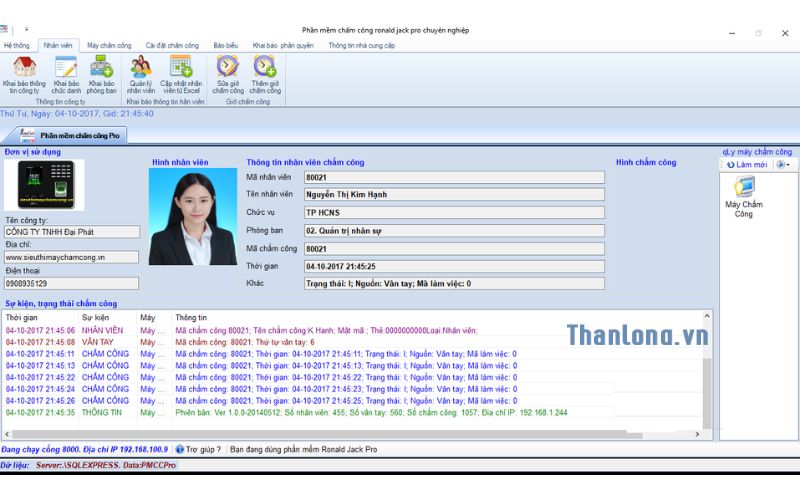The width and height of the screenshot is (800, 500).
Task: Open the Máy chấm công ribbon tab
Action: (x=109, y=45)
